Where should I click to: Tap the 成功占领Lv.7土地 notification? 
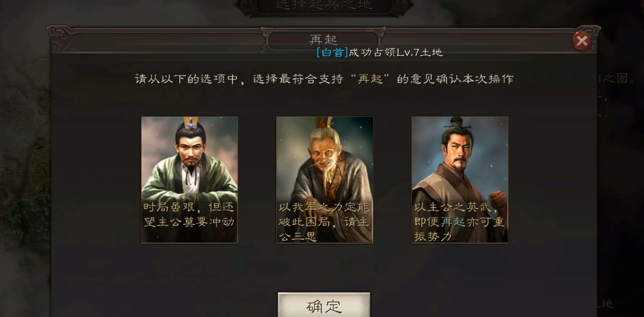click(x=396, y=52)
